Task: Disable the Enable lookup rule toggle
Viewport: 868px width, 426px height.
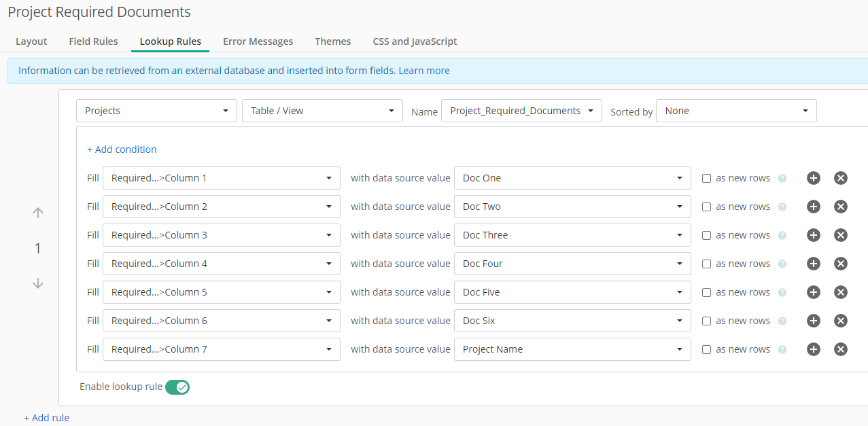Action: [x=177, y=387]
